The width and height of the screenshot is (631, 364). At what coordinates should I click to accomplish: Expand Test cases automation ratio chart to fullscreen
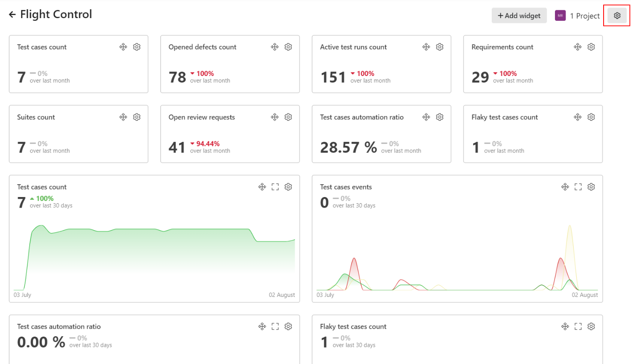pyautogui.click(x=275, y=326)
